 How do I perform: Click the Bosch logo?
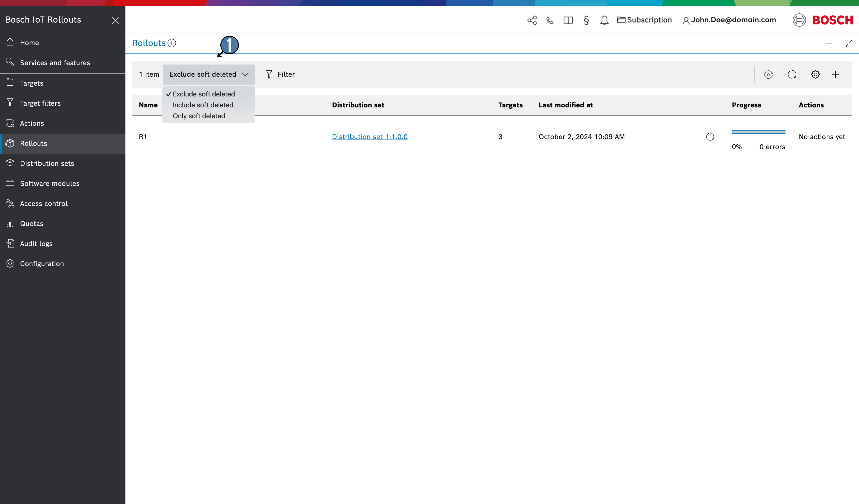point(822,20)
